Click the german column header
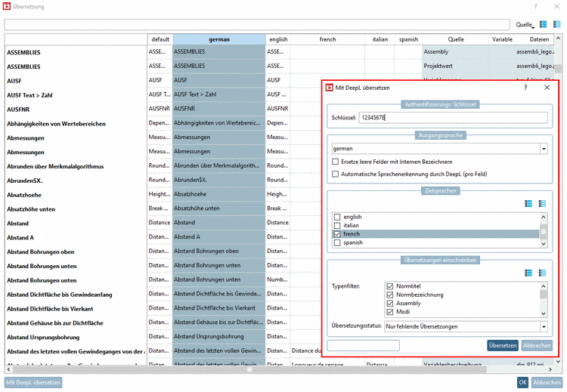This screenshot has width=567, height=392. click(x=219, y=39)
